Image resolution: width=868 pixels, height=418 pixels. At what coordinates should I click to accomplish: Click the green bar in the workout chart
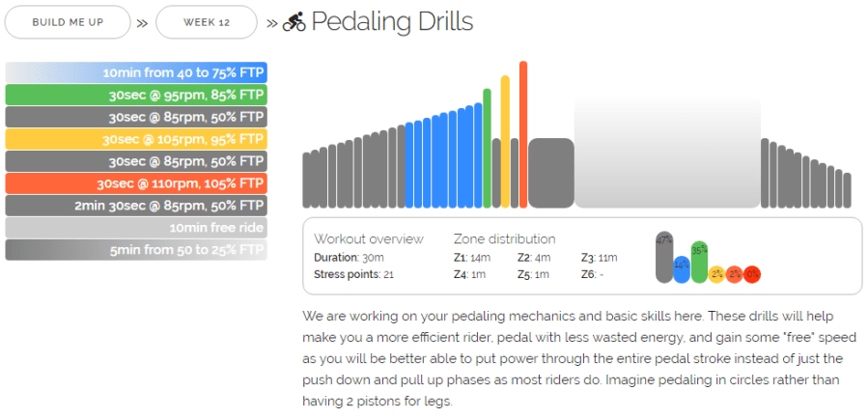click(x=487, y=148)
